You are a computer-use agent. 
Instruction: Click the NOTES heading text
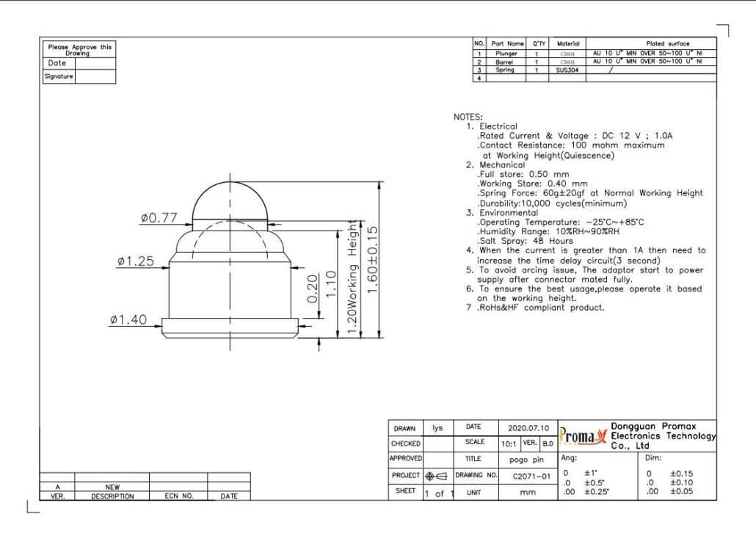click(x=468, y=117)
